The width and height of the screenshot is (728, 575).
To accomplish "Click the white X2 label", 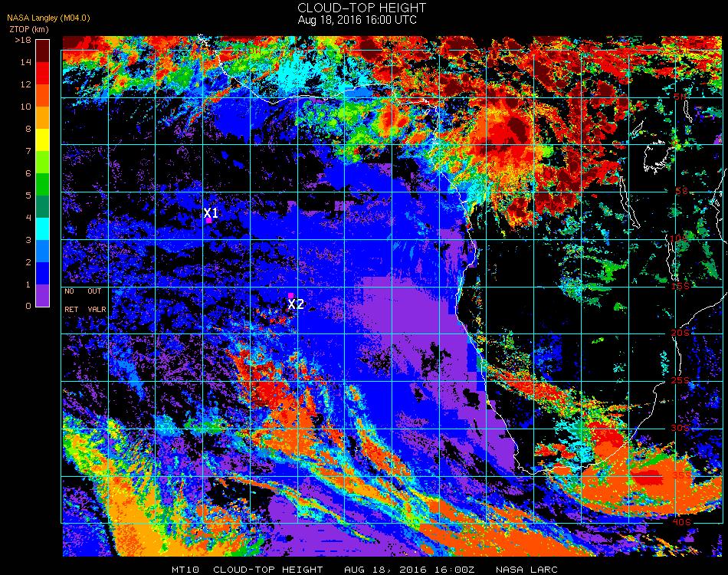I will click(296, 304).
